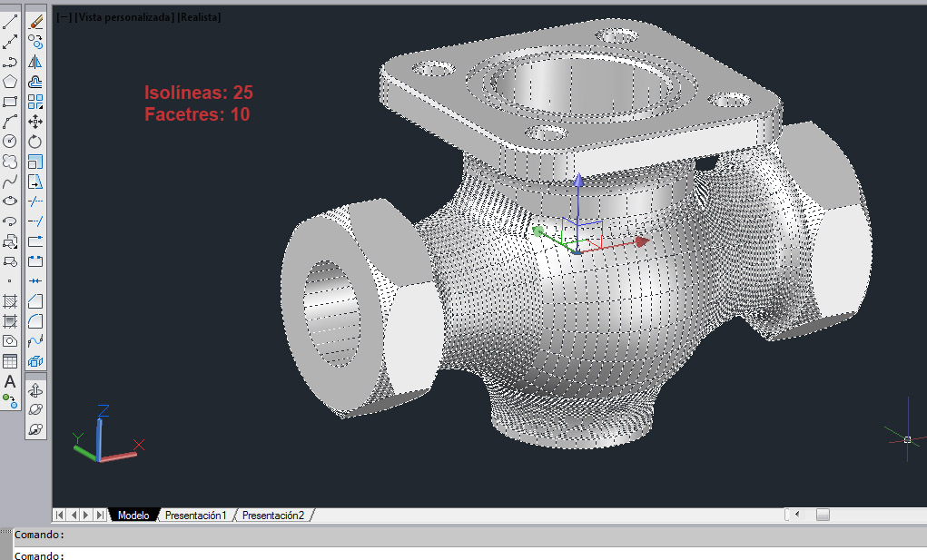The height and width of the screenshot is (560, 927).
Task: Switch to the Modelo tab
Action: 133,516
